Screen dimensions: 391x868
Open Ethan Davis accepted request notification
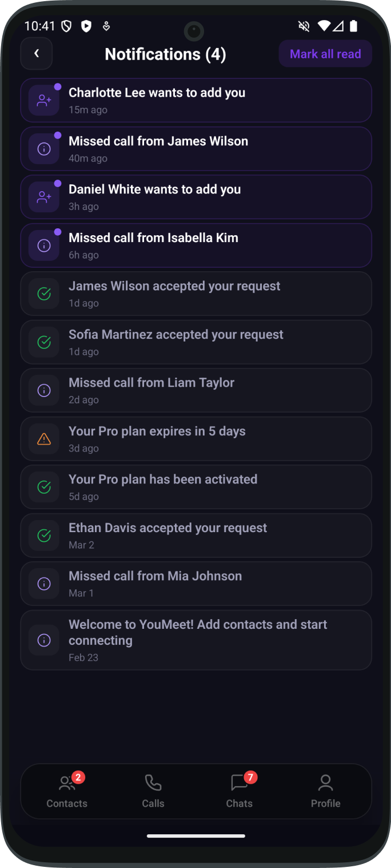tap(195, 535)
